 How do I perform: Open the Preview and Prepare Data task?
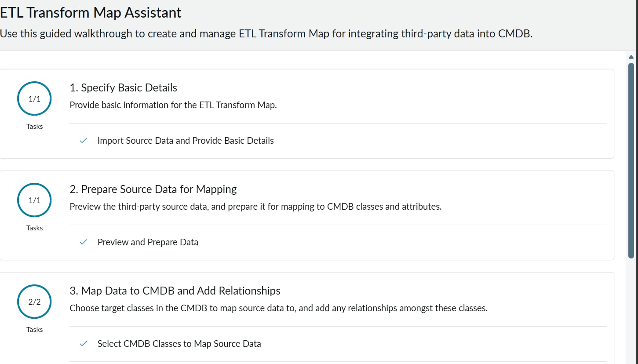(148, 242)
